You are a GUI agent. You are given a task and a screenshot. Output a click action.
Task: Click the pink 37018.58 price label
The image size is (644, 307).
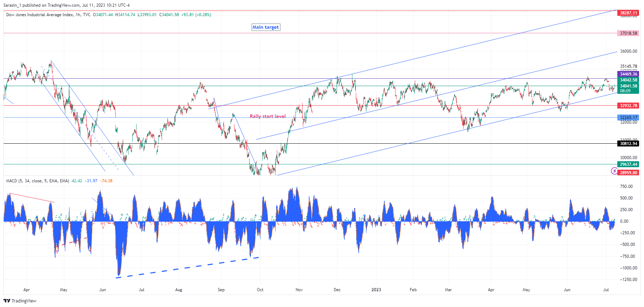(628, 33)
